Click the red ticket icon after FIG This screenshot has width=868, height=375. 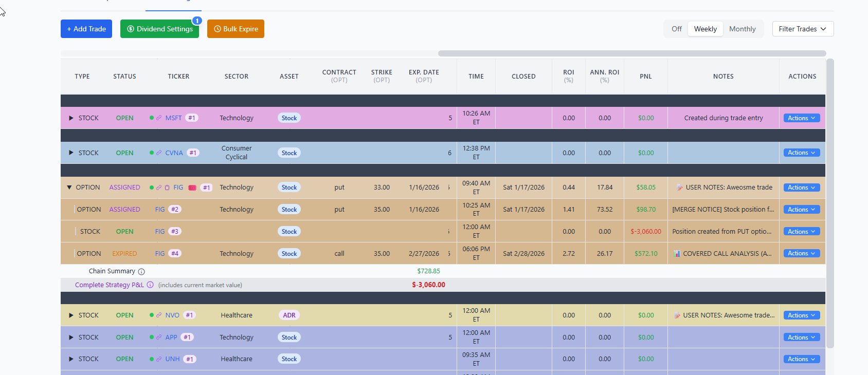[x=192, y=188]
